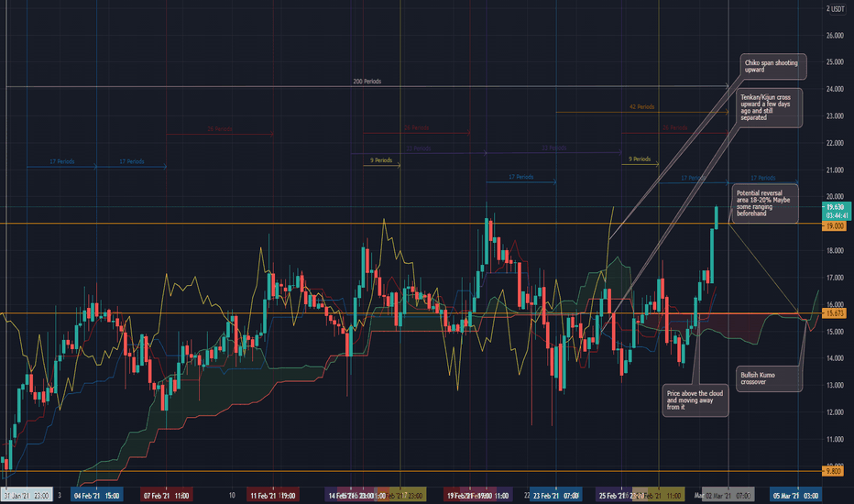Click the 14.000 value on price axis

[x=835, y=358]
